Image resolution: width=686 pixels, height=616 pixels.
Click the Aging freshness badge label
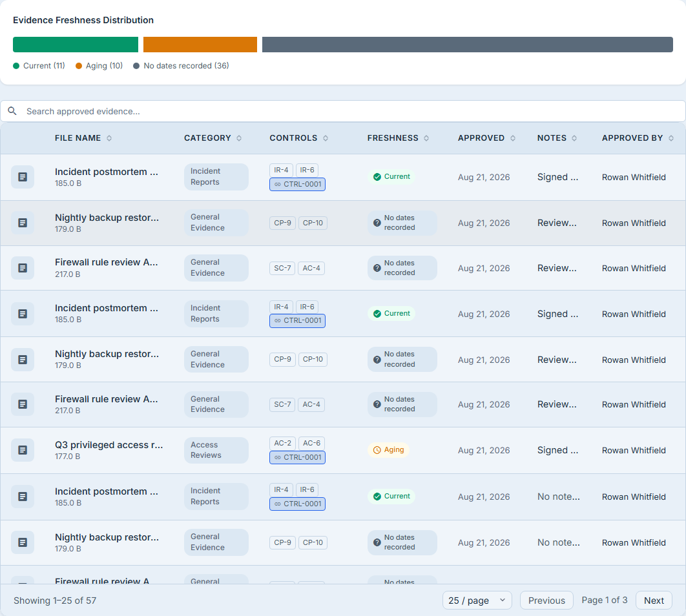(394, 450)
